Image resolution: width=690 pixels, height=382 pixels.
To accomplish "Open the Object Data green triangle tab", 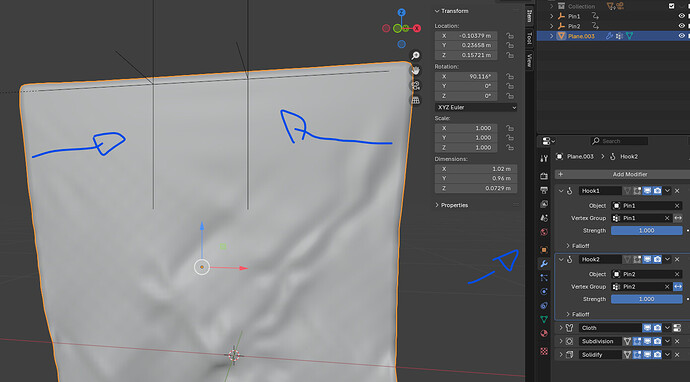I will [x=544, y=320].
